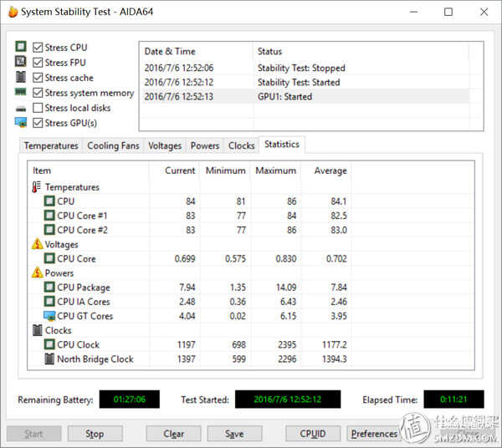
Task: Click the Stress system memory RAM icon
Action: click(21, 92)
